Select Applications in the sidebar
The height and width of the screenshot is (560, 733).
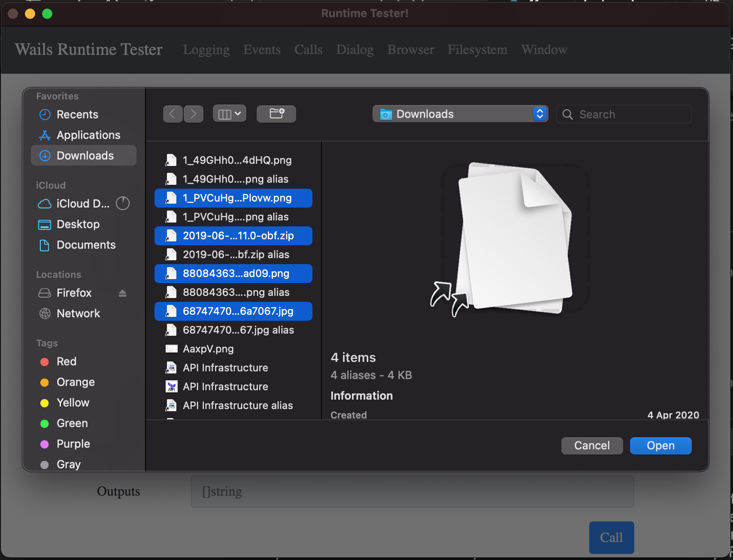point(88,135)
